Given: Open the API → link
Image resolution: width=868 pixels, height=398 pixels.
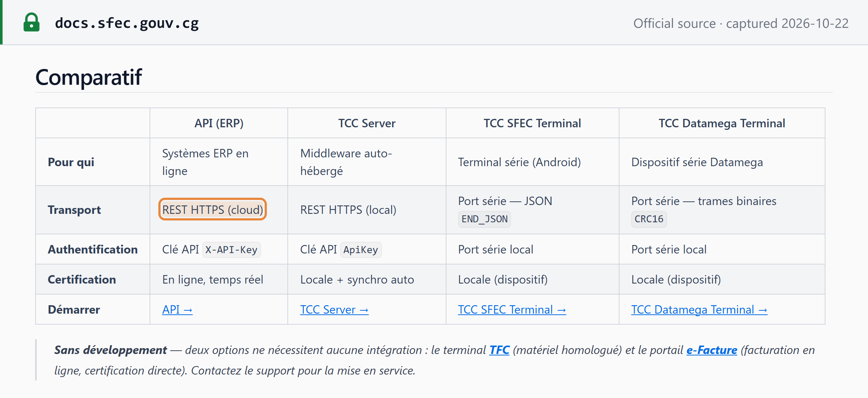Looking at the screenshot, I should point(177,310).
